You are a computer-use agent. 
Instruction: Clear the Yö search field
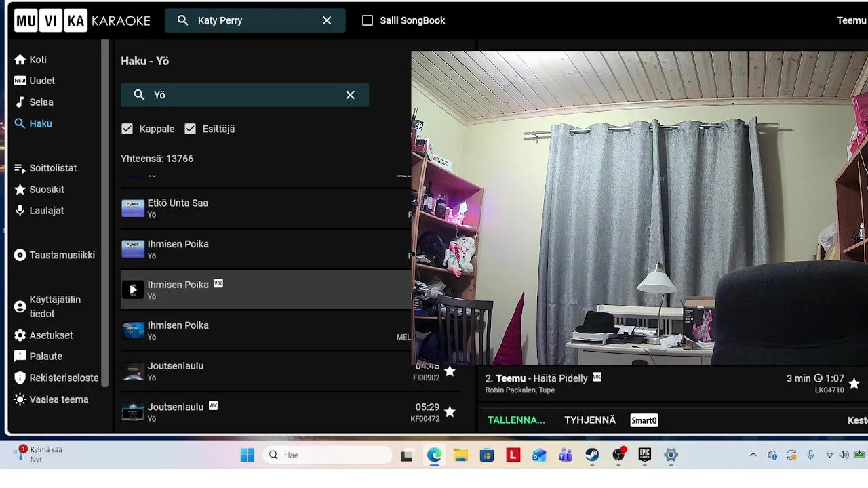click(x=350, y=95)
